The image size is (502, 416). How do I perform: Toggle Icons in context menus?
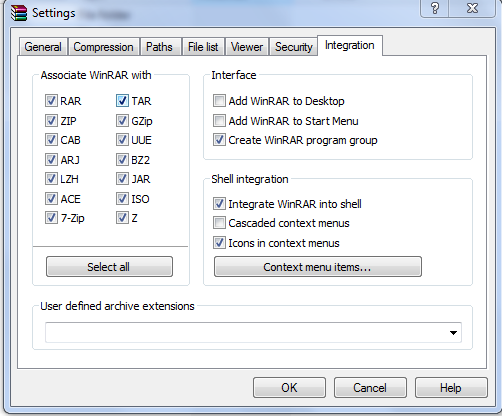219,243
